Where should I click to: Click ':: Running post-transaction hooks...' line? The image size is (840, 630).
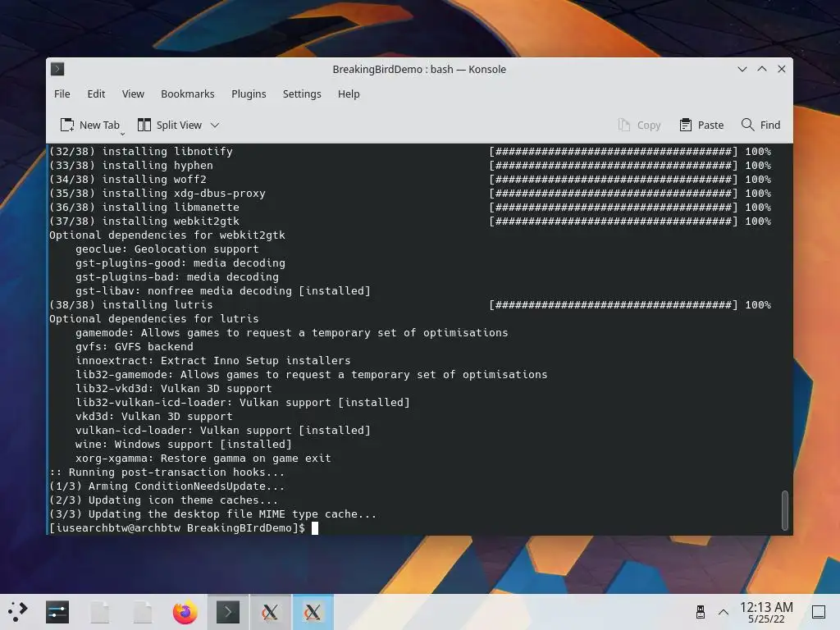167,472
